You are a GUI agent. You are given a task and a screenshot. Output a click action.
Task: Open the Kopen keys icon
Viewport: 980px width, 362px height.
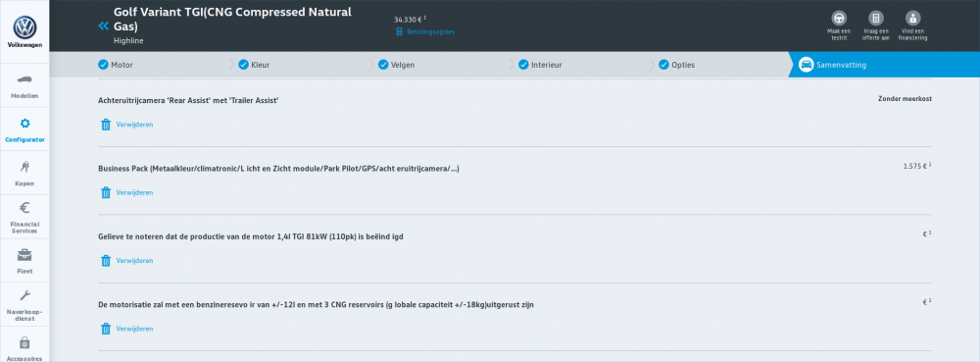click(x=25, y=167)
